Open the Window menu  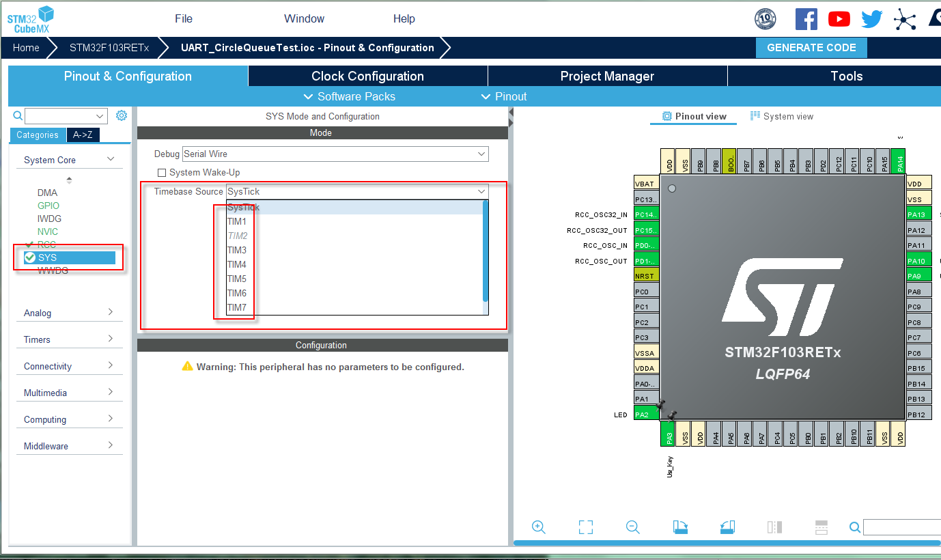pos(305,19)
